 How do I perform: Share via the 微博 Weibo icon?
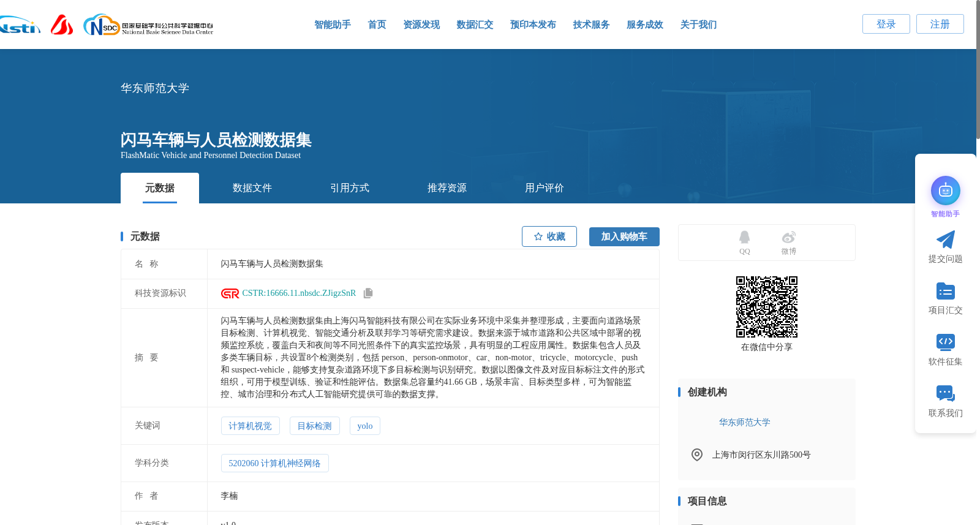[789, 237]
